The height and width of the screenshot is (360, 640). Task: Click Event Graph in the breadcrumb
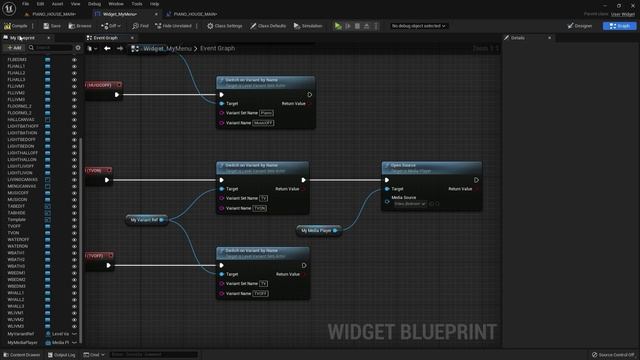point(217,49)
